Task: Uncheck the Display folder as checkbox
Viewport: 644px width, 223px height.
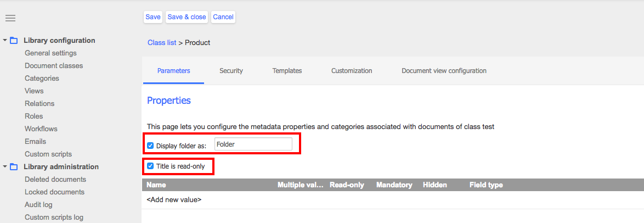Action: pyautogui.click(x=150, y=145)
